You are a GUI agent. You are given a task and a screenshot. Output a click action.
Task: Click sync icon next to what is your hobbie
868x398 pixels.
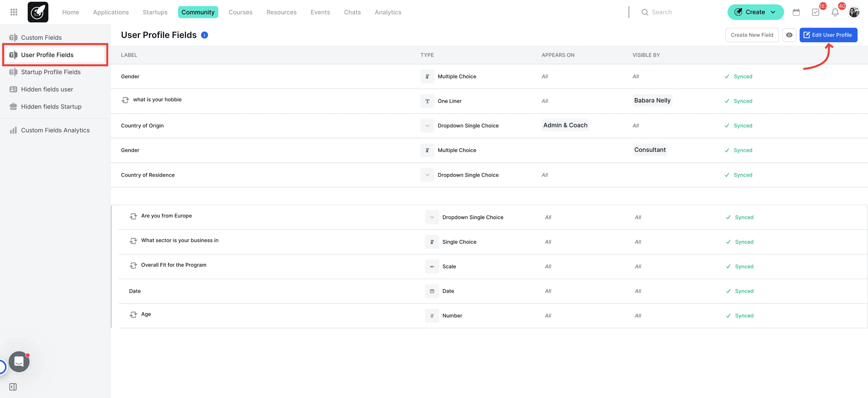coord(125,100)
